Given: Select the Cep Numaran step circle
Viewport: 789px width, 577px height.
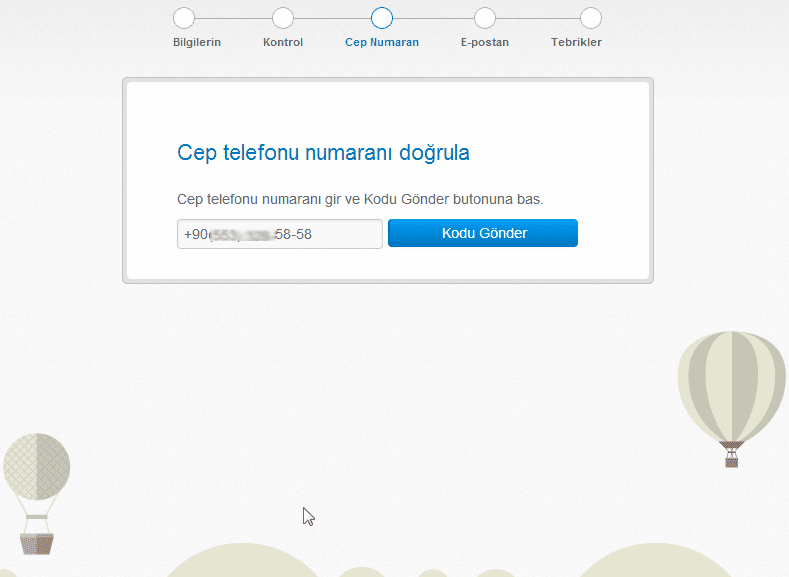Looking at the screenshot, I should tap(382, 18).
